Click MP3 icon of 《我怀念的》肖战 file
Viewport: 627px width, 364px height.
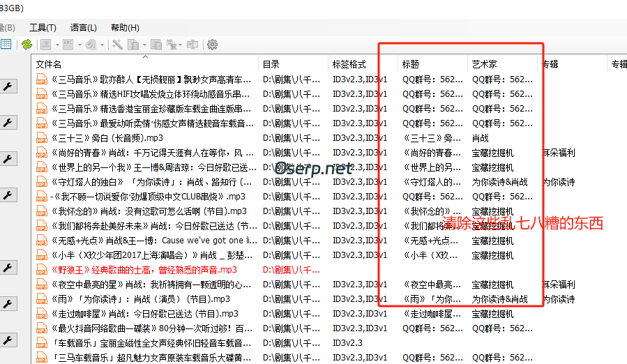pos(42,211)
